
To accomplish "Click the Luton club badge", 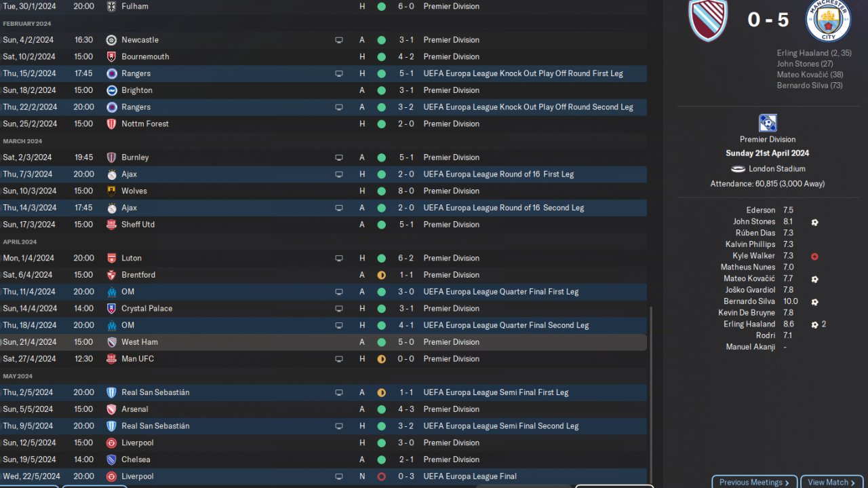I will click(x=112, y=259).
